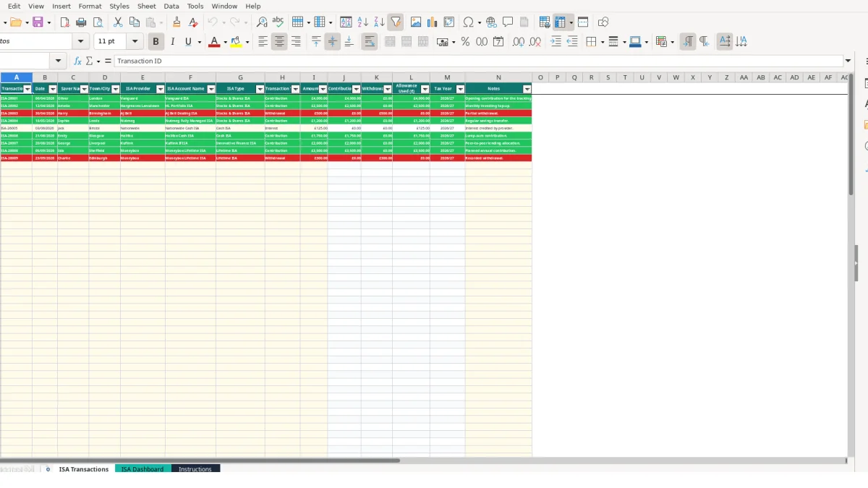
Task: Click Add Decimal Place icon
Action: 519,42
